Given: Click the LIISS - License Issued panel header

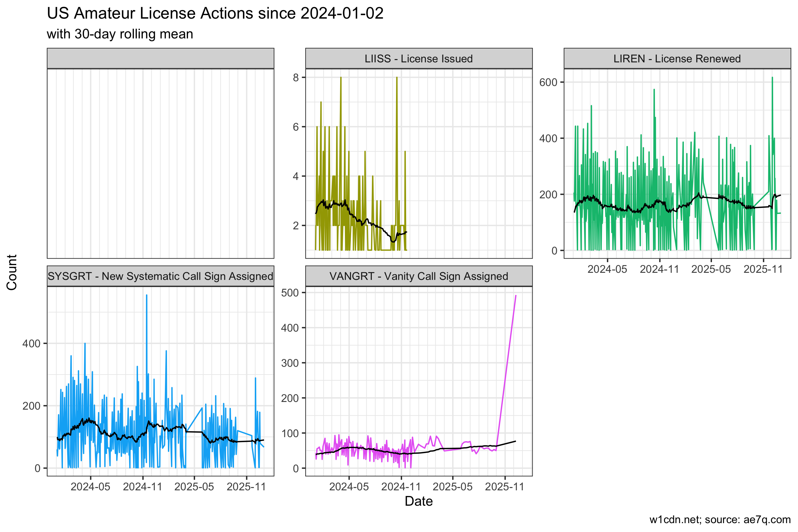Looking at the screenshot, I should tap(419, 59).
